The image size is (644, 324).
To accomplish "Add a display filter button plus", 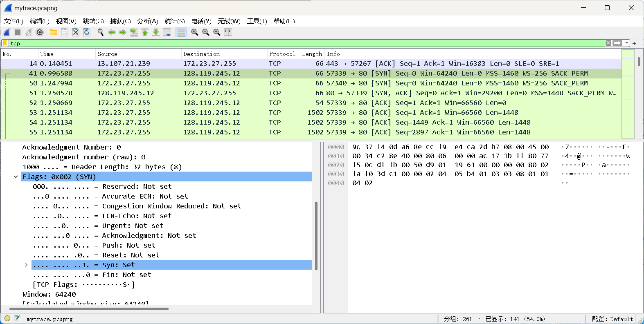I will (x=634, y=43).
